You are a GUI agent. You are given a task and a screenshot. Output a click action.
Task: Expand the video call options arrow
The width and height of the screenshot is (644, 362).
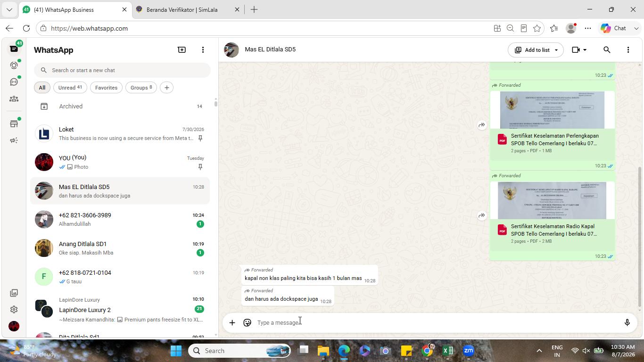tap(585, 50)
